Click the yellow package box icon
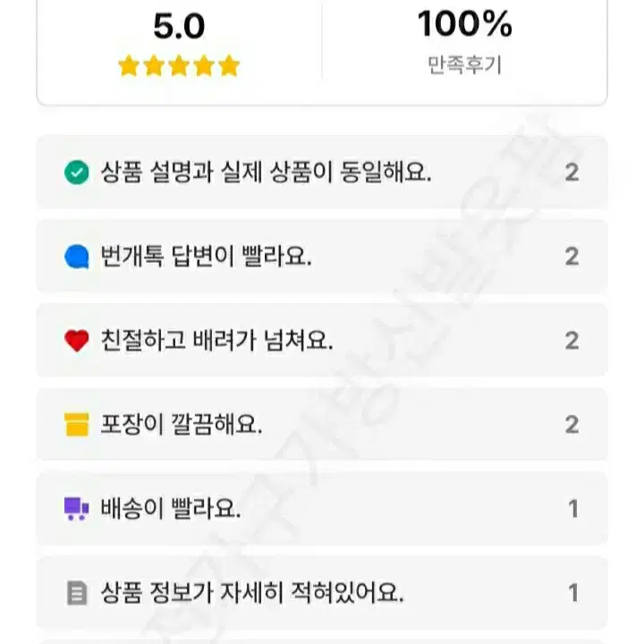The width and height of the screenshot is (644, 644). point(76,424)
